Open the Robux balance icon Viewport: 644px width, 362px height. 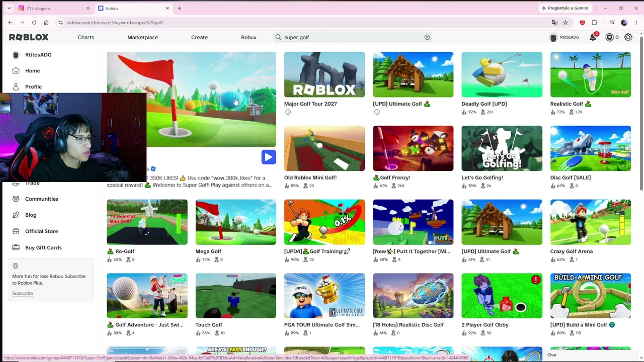click(x=609, y=37)
